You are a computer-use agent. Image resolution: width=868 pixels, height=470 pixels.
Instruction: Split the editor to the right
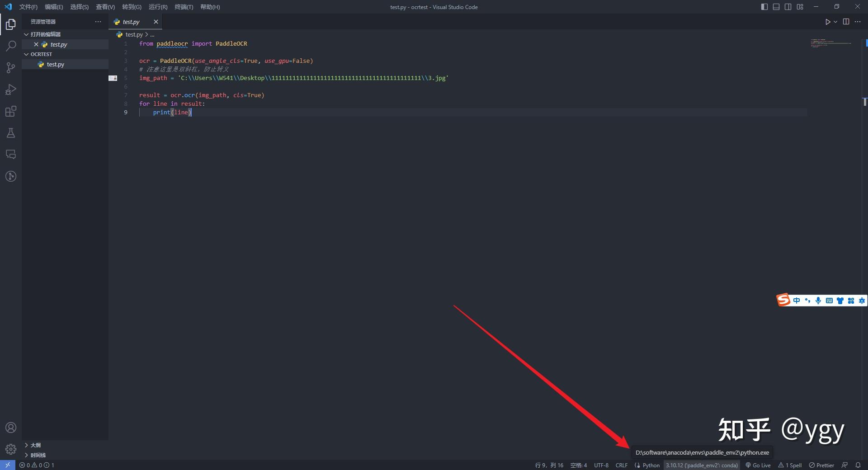[846, 22]
